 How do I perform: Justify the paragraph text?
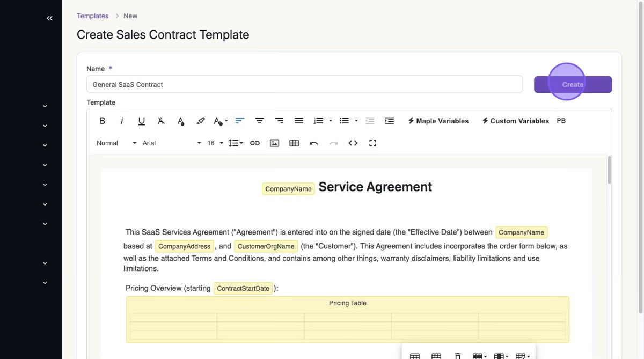click(299, 121)
